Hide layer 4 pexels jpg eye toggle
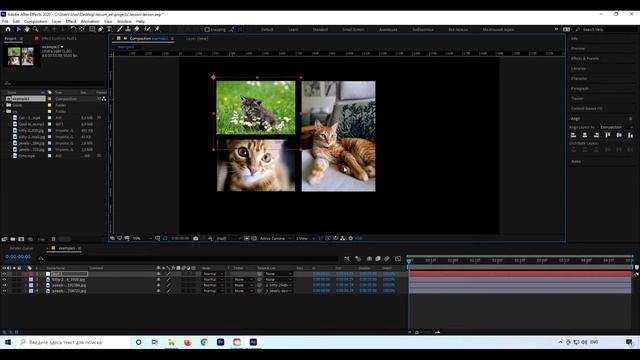The width and height of the screenshot is (640, 360). coord(4,291)
